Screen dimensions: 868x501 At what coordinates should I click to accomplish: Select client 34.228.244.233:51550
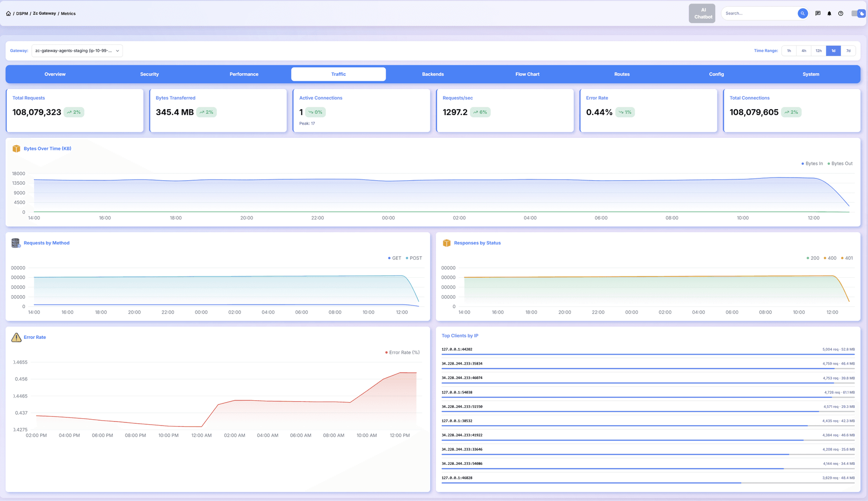pos(462,407)
